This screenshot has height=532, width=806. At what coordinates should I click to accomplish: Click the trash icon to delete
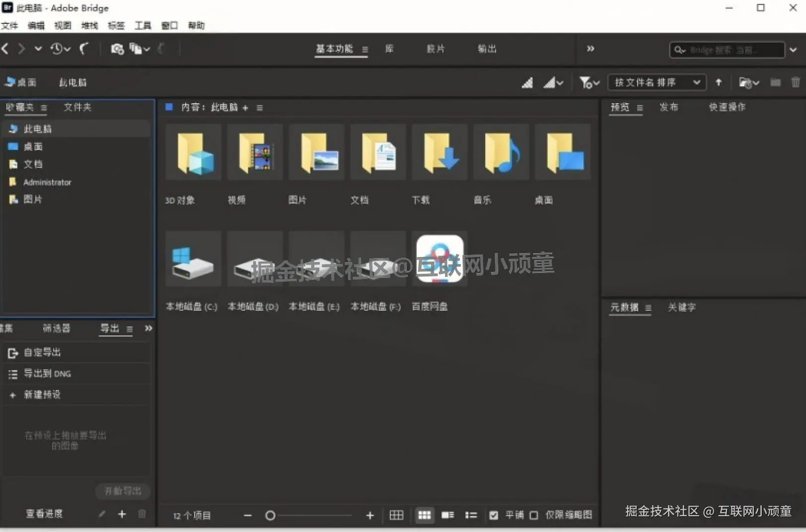pyautogui.click(x=795, y=82)
